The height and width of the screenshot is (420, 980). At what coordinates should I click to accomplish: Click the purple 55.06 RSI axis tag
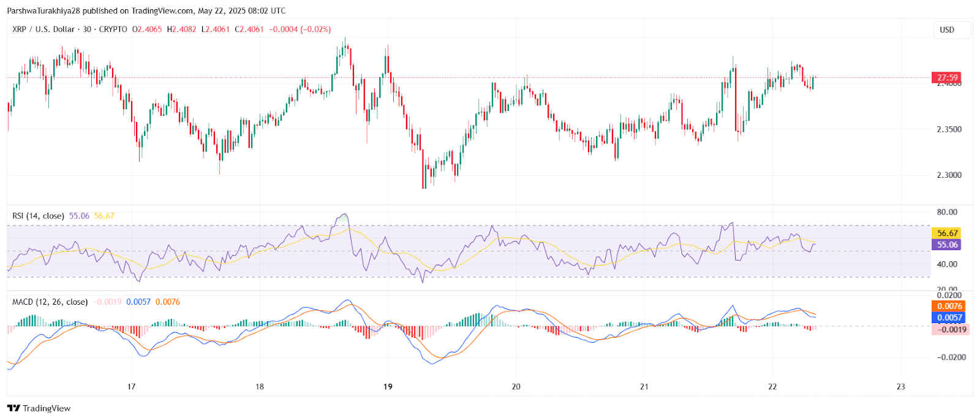pos(947,245)
